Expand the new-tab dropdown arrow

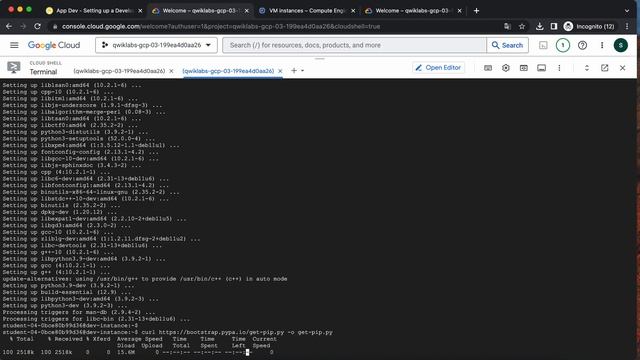tap(302, 71)
